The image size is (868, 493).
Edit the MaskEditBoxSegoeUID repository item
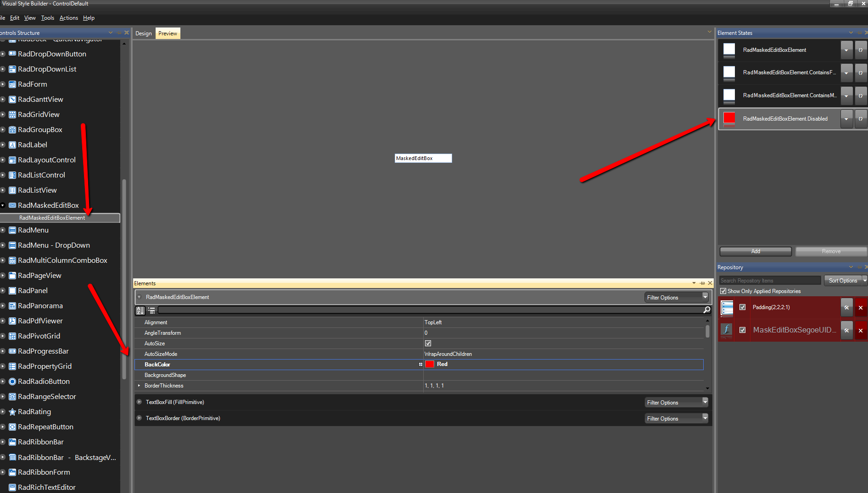847,330
